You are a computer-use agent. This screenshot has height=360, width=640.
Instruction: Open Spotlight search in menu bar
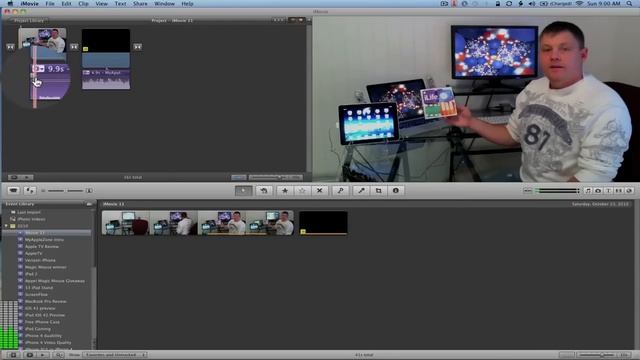(629, 4)
